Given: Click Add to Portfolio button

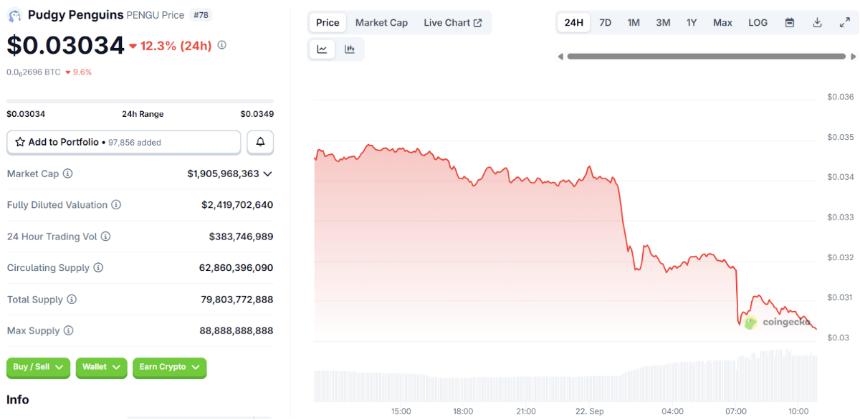Looking at the screenshot, I should click(x=124, y=142).
